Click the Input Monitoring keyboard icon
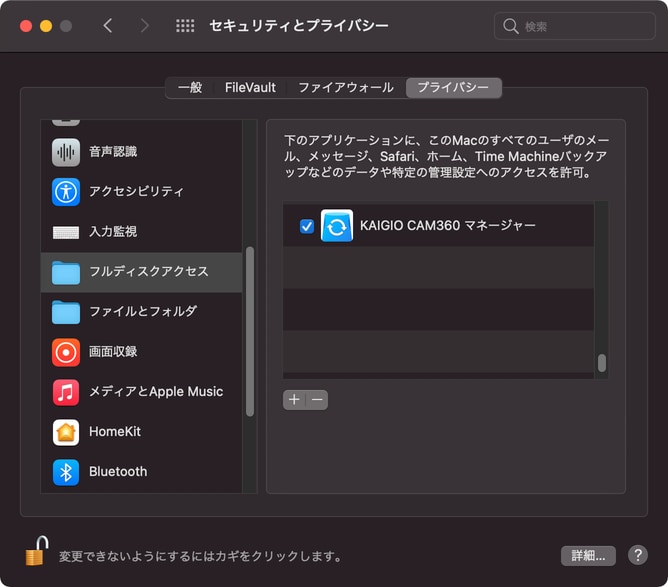Viewport: 668px width, 587px height. pyautogui.click(x=66, y=232)
